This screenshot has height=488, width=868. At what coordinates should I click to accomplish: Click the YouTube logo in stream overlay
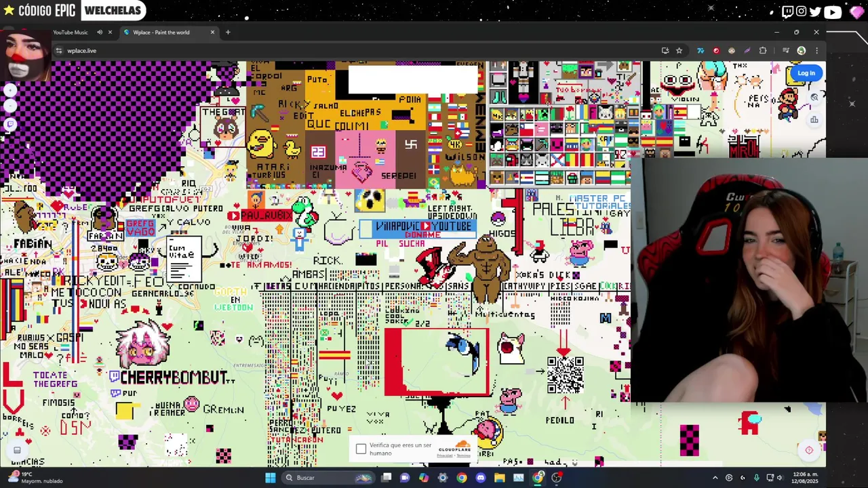[833, 11]
